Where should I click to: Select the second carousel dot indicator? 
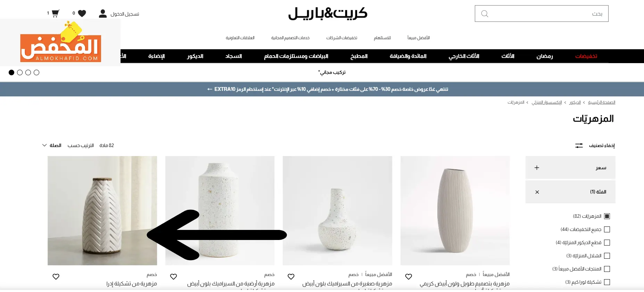click(x=20, y=72)
